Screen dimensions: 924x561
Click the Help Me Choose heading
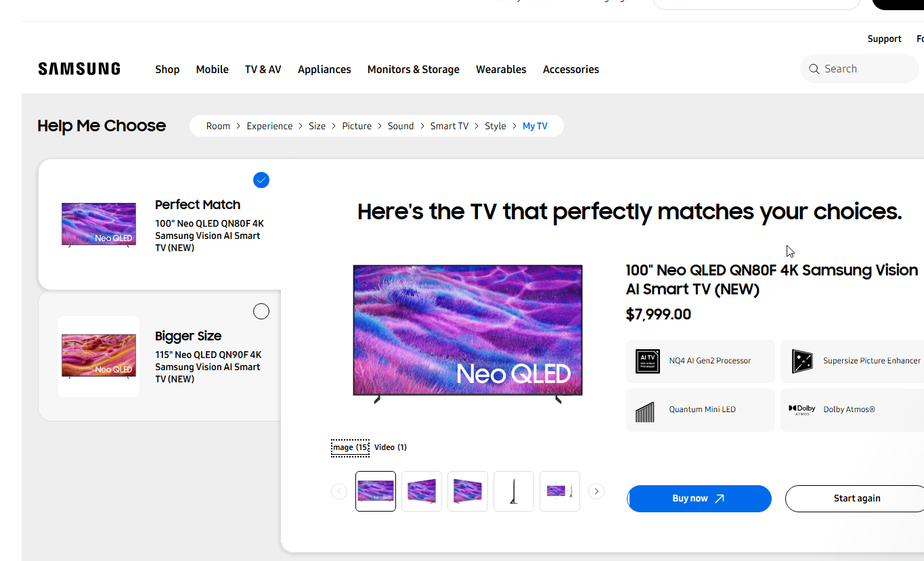pos(102,126)
